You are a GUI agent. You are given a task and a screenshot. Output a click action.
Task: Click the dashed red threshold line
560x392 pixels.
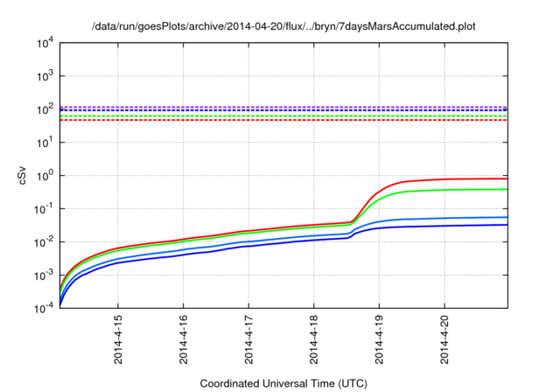[283, 120]
